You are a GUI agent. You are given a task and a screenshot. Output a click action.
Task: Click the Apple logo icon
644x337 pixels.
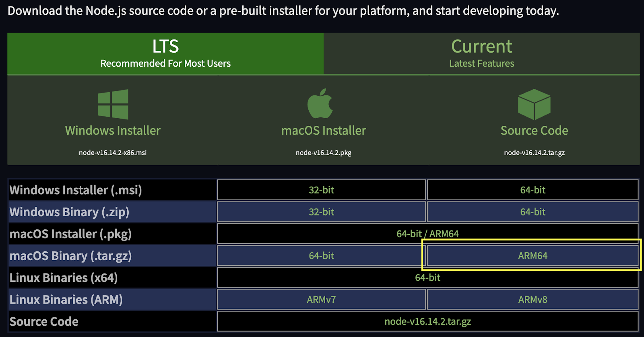click(320, 103)
